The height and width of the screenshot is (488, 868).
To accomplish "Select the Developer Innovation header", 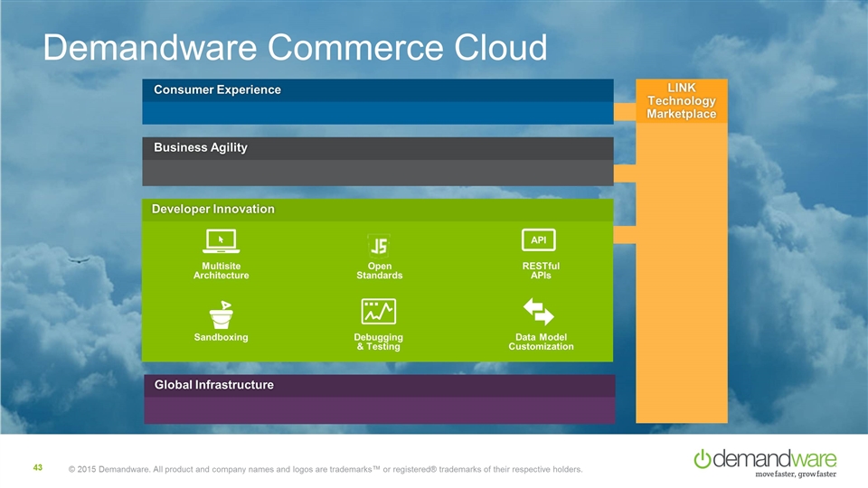I will 213,209.
